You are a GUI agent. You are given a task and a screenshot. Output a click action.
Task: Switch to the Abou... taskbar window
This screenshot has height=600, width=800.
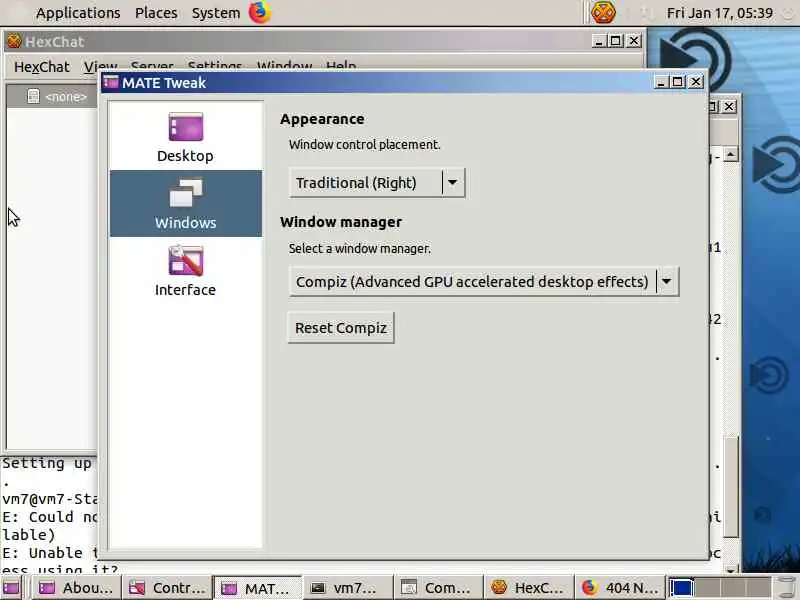tap(77, 588)
